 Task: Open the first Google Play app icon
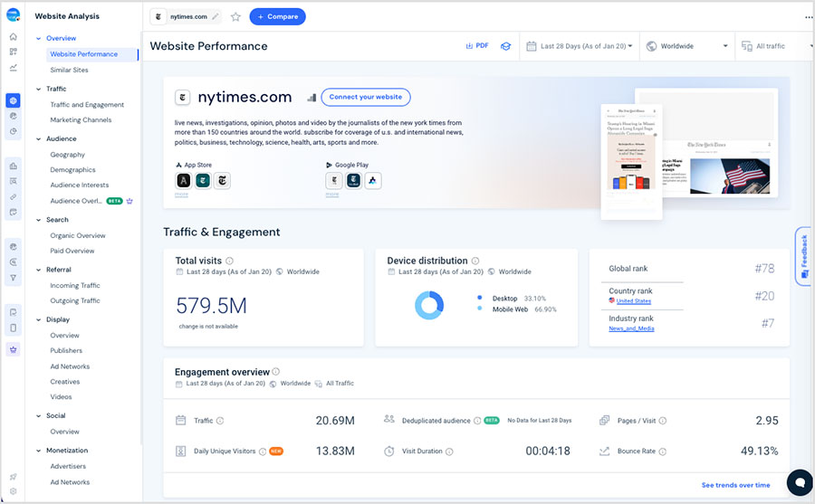(x=333, y=180)
